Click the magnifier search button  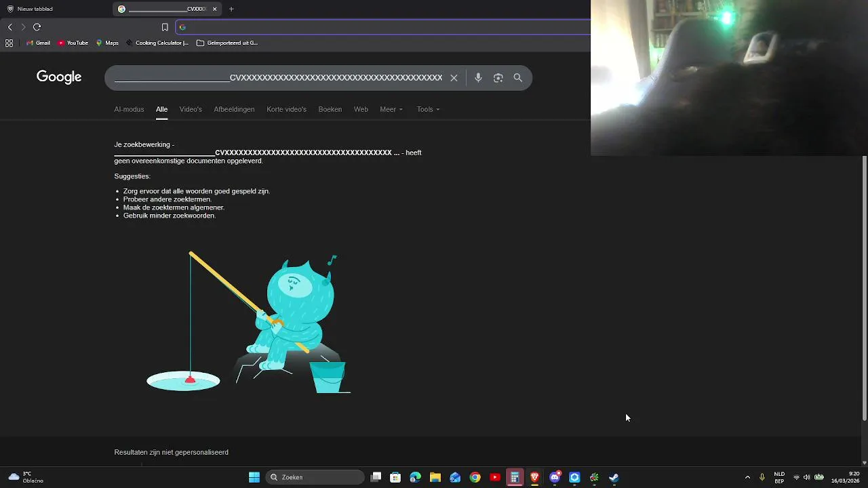[x=518, y=78]
